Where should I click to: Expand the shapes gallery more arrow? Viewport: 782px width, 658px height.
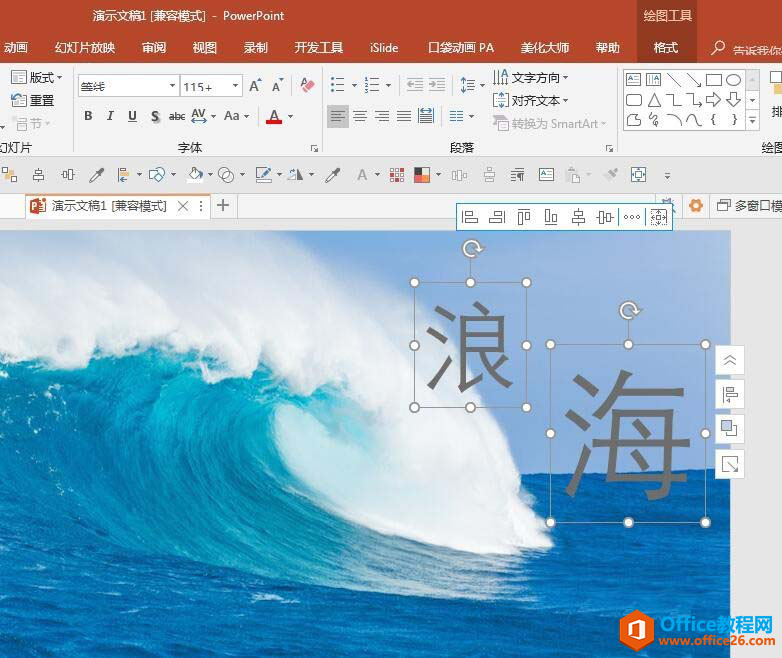[x=753, y=120]
